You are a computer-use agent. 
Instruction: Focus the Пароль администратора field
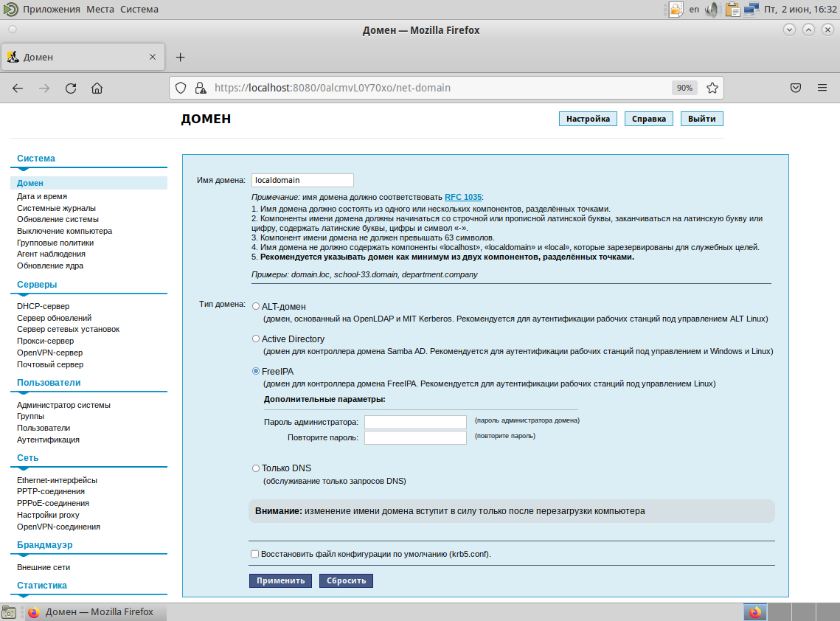[416, 422]
